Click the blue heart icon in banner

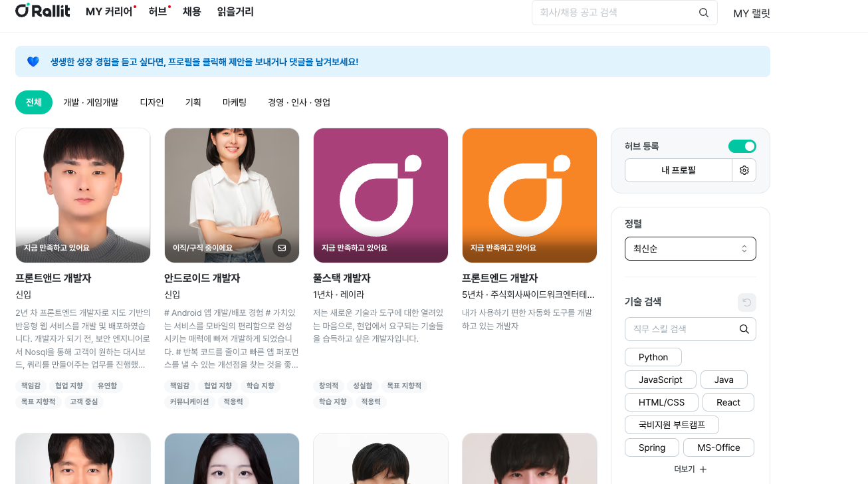point(33,62)
